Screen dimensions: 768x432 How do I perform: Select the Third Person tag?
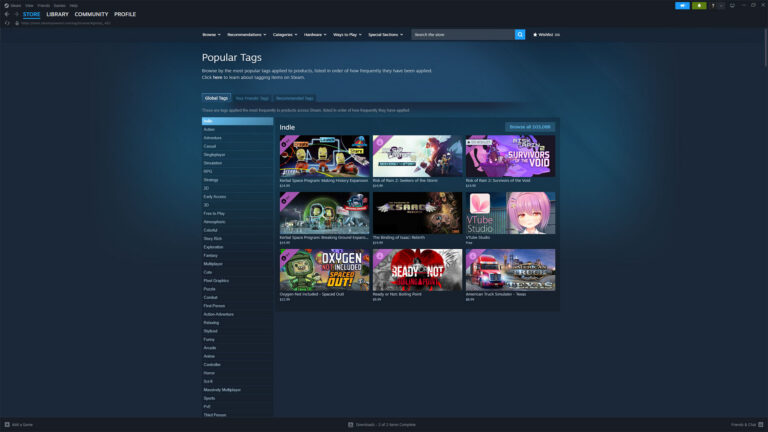click(237, 415)
